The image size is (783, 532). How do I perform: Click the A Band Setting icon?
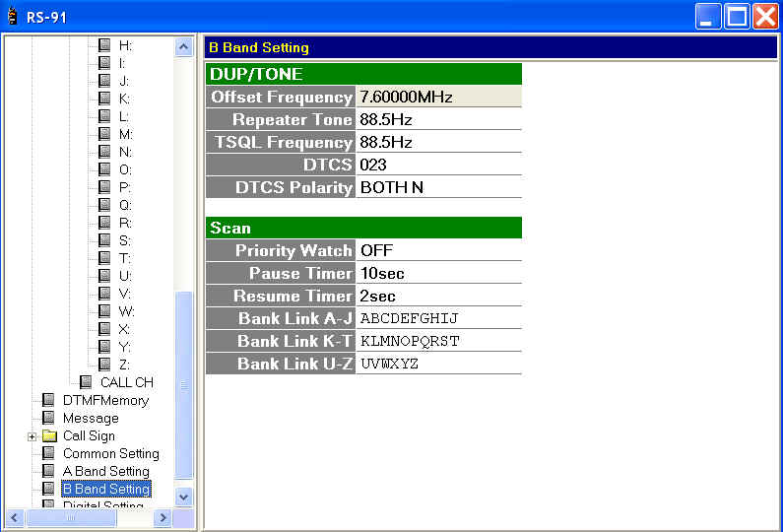(x=48, y=471)
